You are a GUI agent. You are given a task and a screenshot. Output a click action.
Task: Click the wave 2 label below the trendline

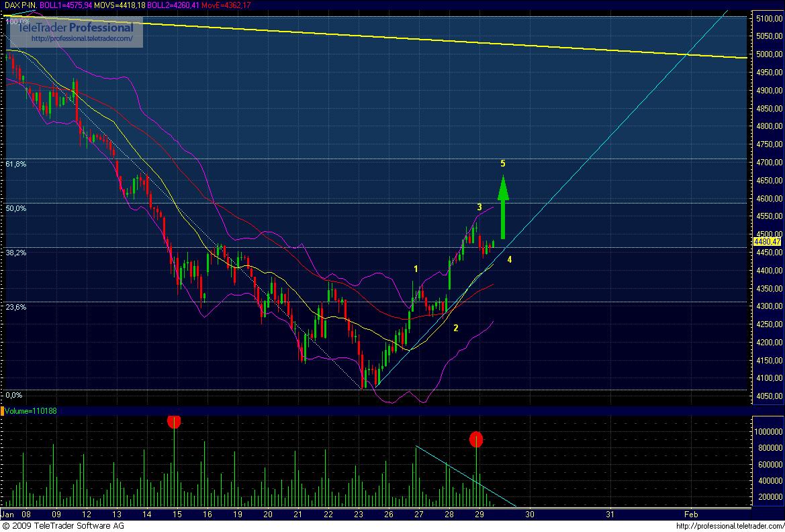tap(455, 328)
